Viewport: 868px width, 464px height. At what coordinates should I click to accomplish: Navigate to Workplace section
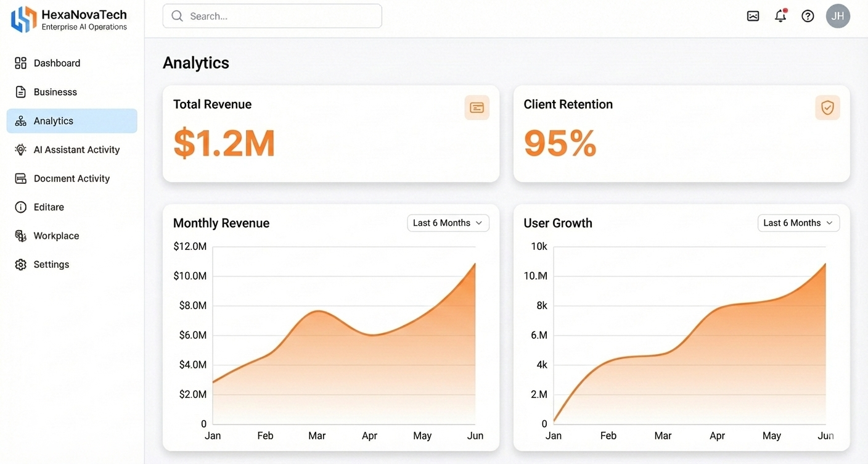(x=56, y=236)
